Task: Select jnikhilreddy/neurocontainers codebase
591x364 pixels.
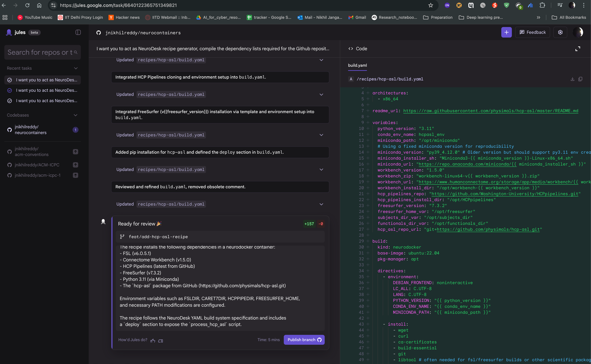Action: (x=30, y=130)
